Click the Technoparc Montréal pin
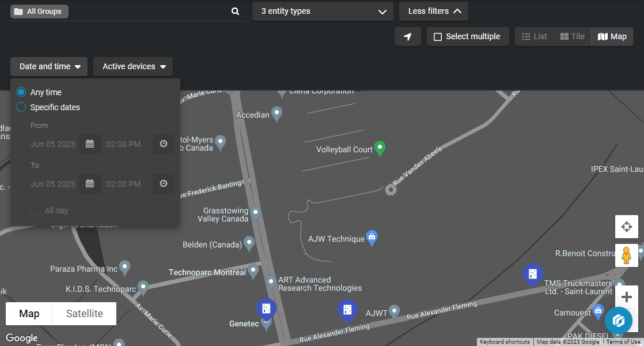Image resolution: width=644 pixels, height=346 pixels. click(253, 271)
